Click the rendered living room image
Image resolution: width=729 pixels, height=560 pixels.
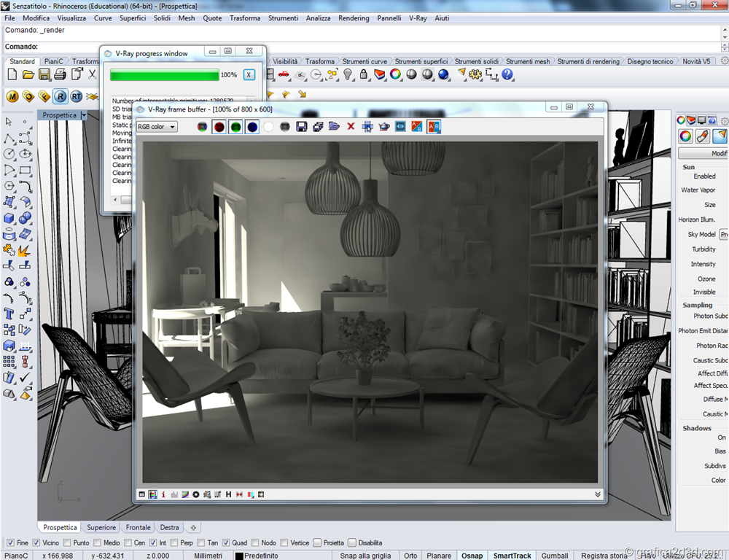(370, 312)
